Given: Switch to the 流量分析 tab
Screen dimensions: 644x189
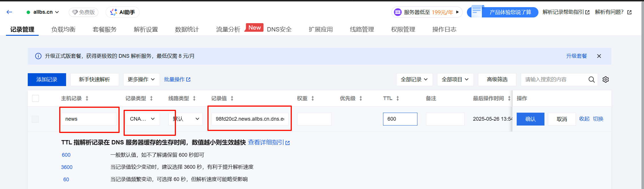Looking at the screenshot, I should 228,29.
